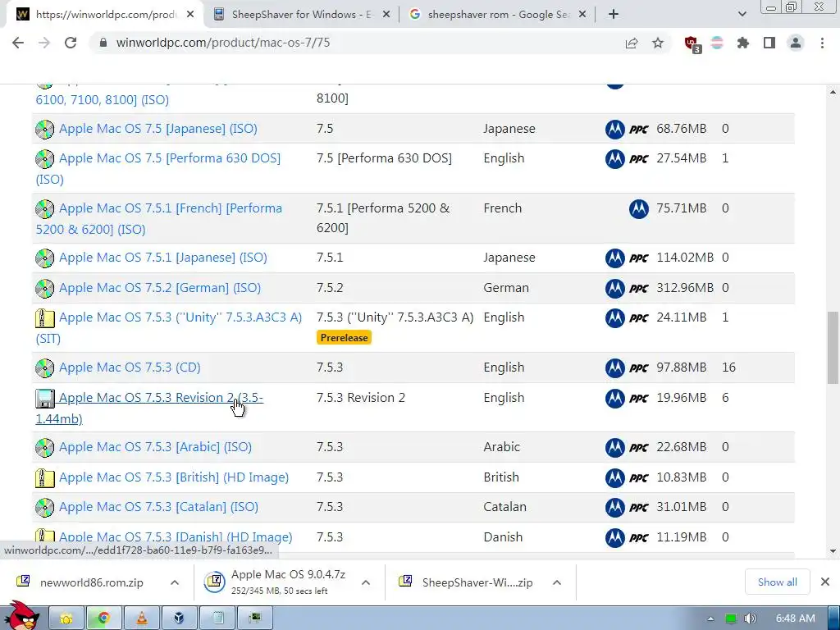Image resolution: width=840 pixels, height=630 pixels.
Task: Close the winworldpc tab
Action: (190, 15)
